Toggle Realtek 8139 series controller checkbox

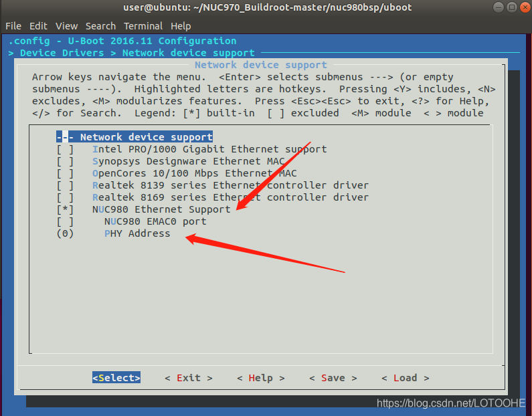[65, 185]
